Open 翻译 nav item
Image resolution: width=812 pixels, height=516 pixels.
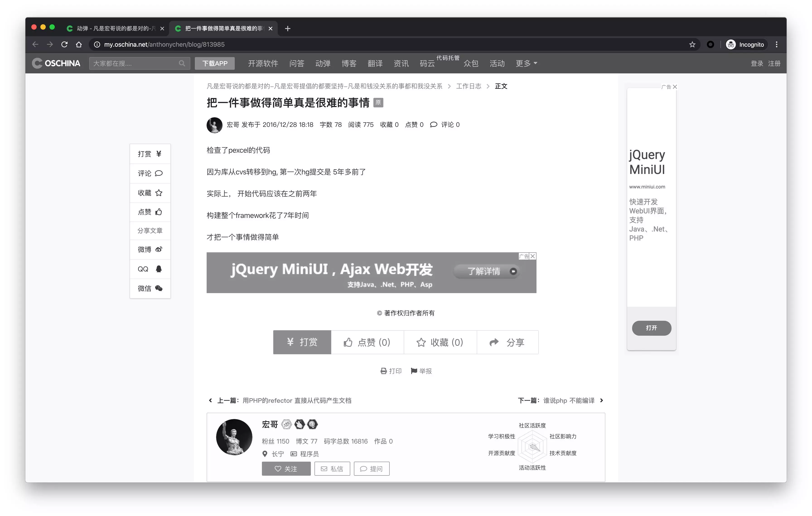[x=375, y=63]
